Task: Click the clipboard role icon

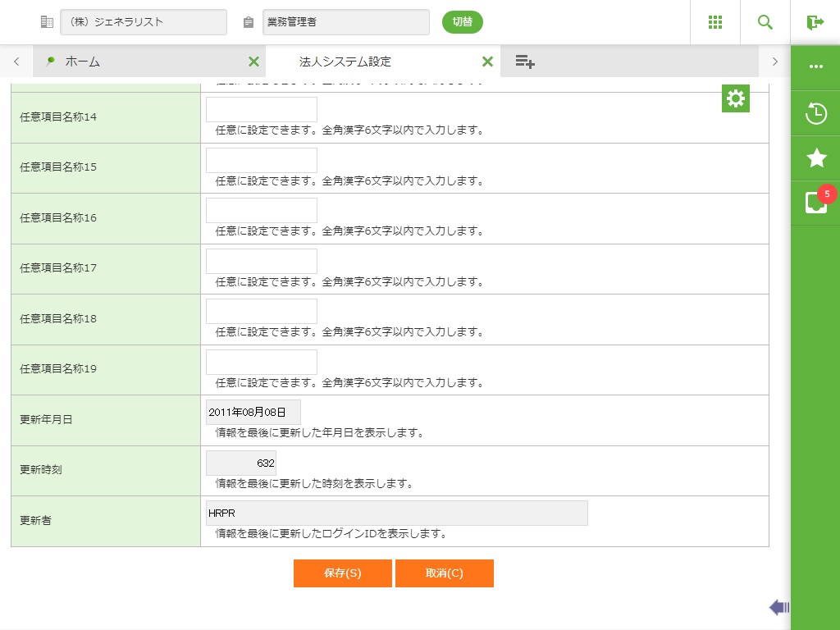Action: click(x=248, y=22)
